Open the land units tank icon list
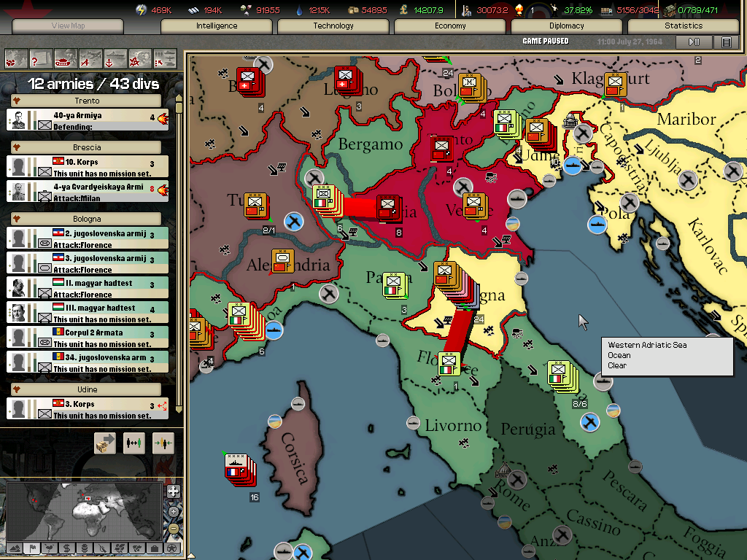747x560 pixels. pos(65,58)
